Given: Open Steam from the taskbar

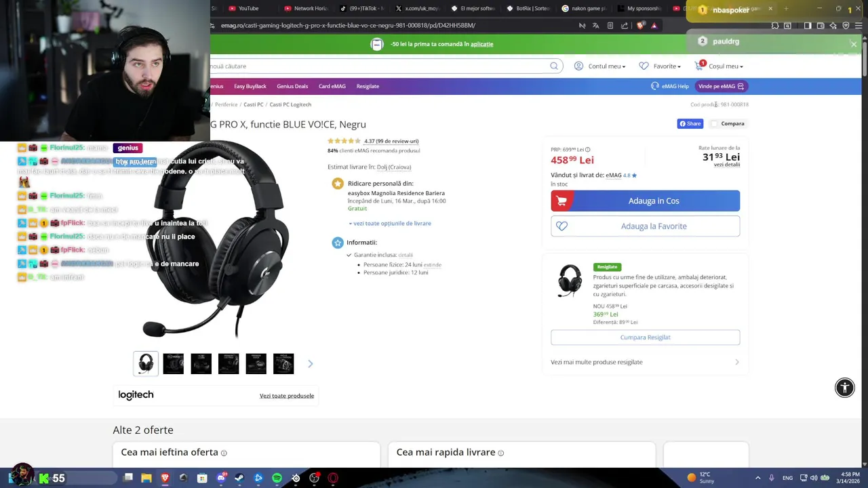Looking at the screenshot, I should pos(239,478).
